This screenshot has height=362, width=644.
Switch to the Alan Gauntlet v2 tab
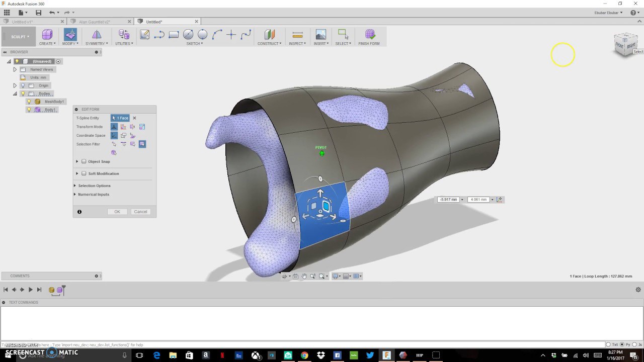pos(95,22)
